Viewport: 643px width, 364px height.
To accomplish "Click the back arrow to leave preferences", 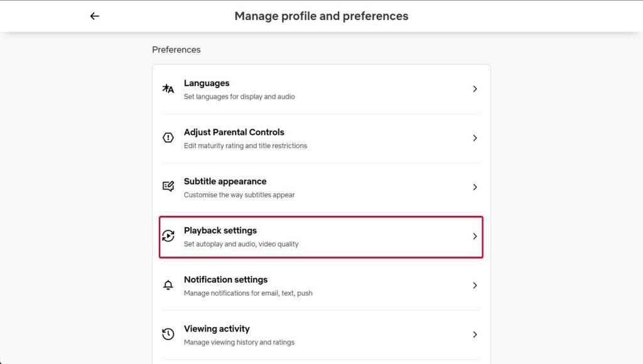I will coord(94,16).
